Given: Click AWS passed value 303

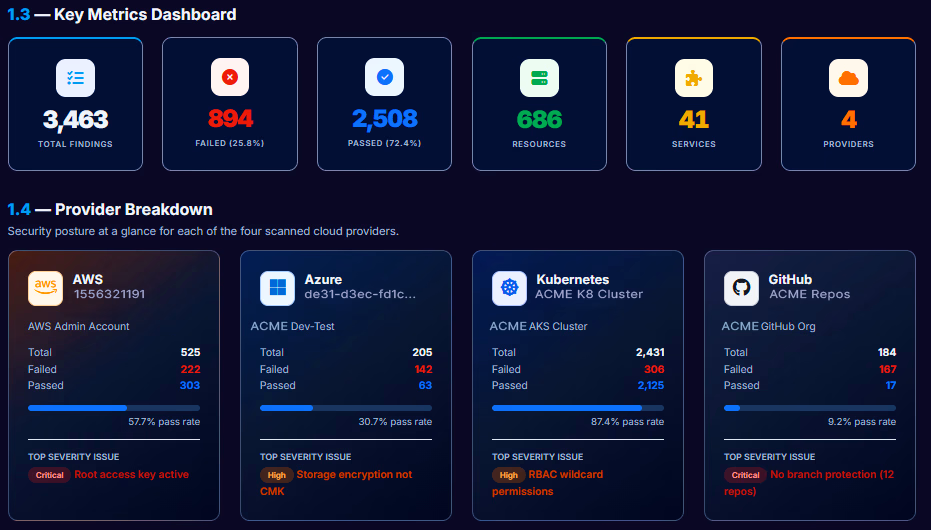Looking at the screenshot, I should click(190, 385).
